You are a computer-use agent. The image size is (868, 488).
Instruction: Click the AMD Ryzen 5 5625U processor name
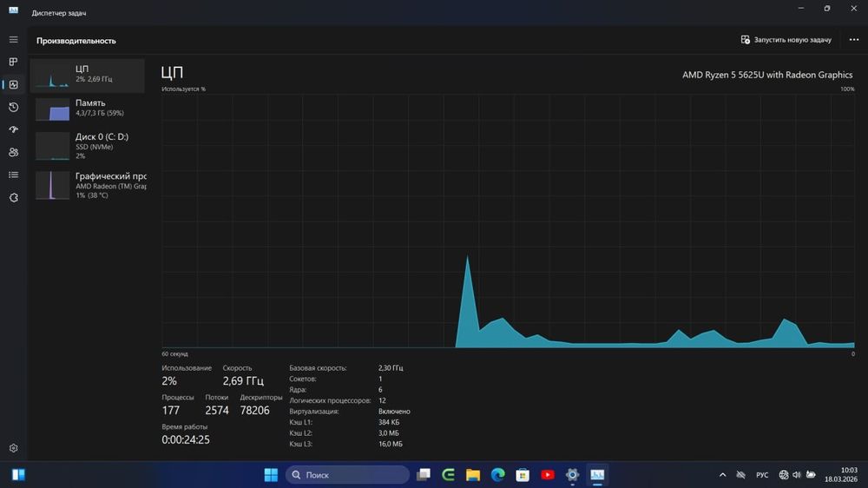click(x=767, y=75)
